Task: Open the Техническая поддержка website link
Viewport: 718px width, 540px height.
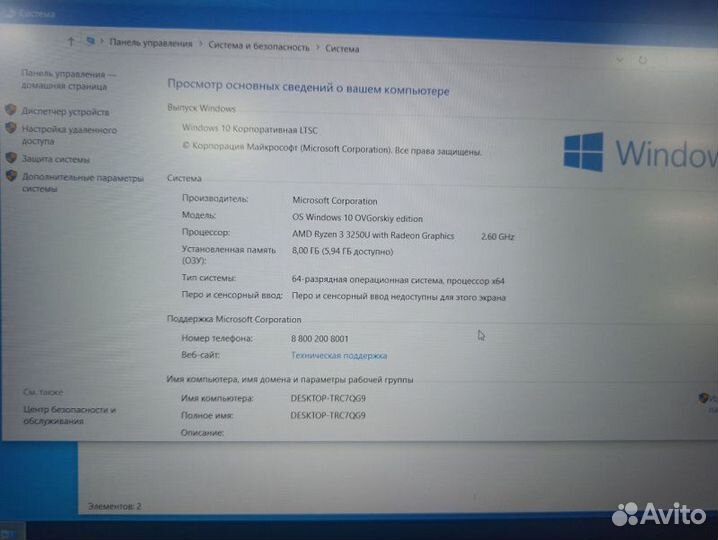Action: tap(339, 355)
